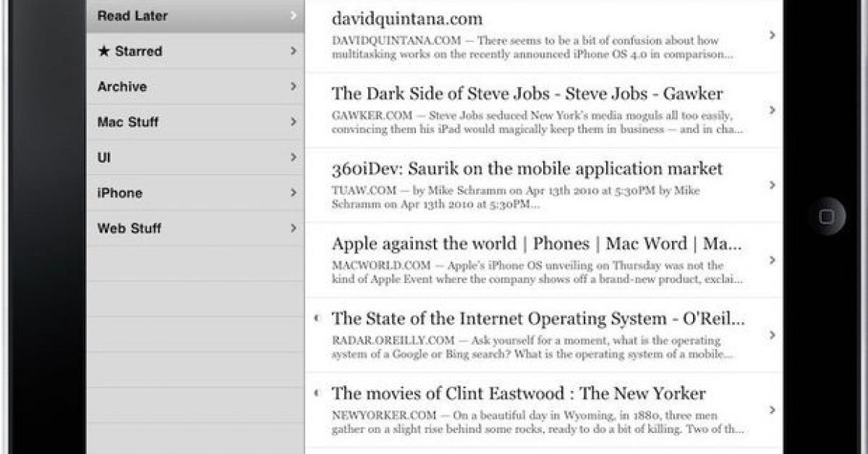Tap disclosure arrow on New Yorker article row

[773, 410]
